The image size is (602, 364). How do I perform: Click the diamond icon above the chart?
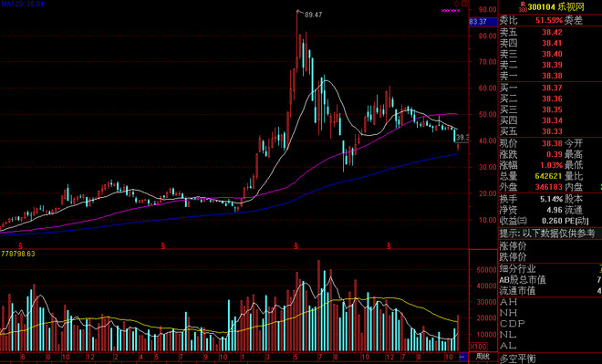pos(456,4)
